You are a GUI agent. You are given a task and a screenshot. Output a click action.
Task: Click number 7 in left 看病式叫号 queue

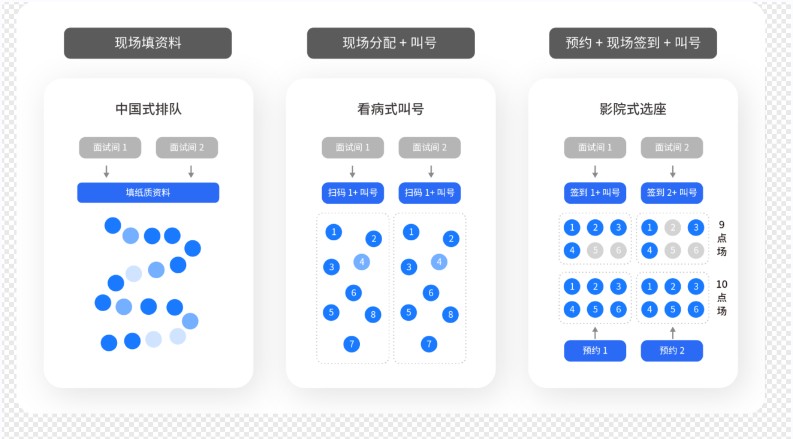[x=351, y=344]
